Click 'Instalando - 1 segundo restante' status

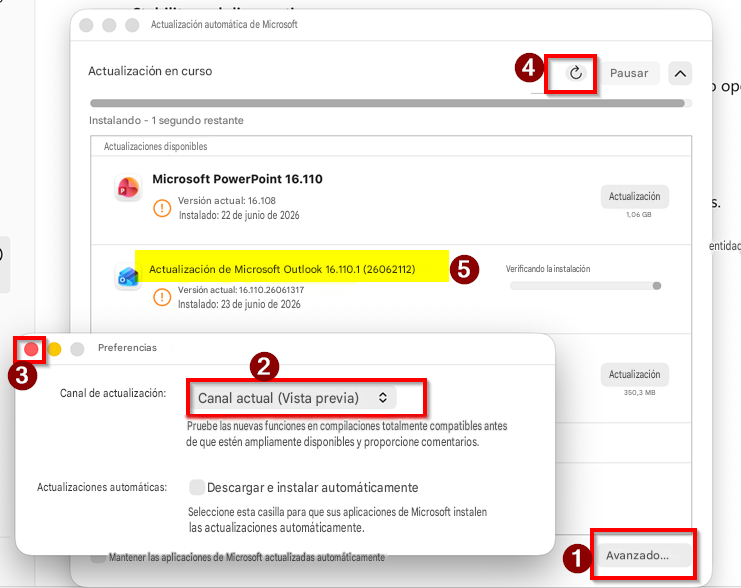[x=166, y=121]
